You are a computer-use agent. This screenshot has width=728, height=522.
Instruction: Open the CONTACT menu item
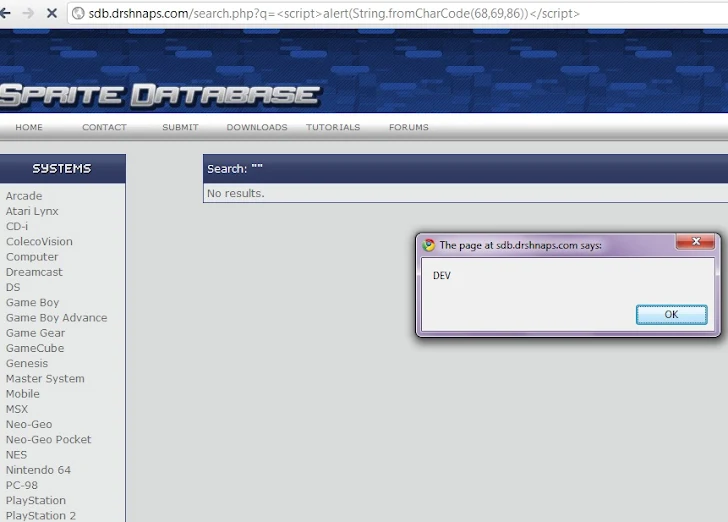click(x=104, y=127)
